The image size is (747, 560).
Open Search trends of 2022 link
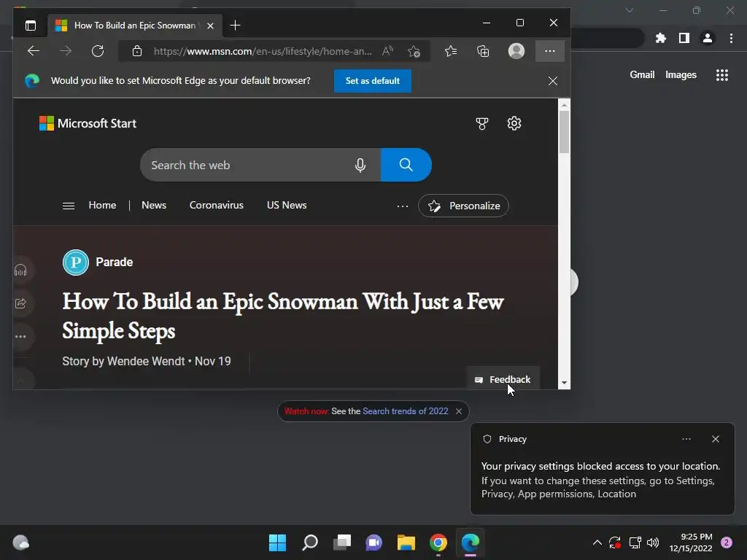pyautogui.click(x=406, y=411)
